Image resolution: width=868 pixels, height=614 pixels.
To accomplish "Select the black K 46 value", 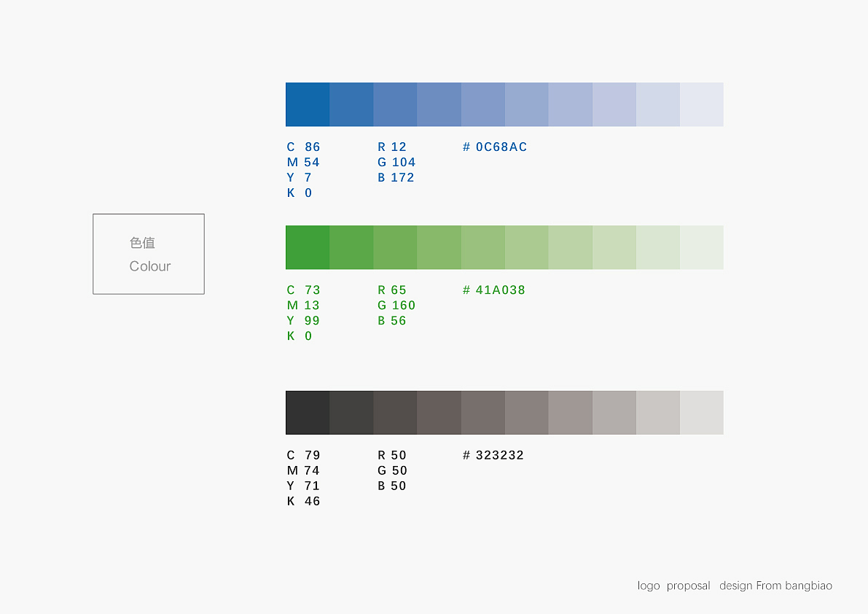I will coord(303,502).
